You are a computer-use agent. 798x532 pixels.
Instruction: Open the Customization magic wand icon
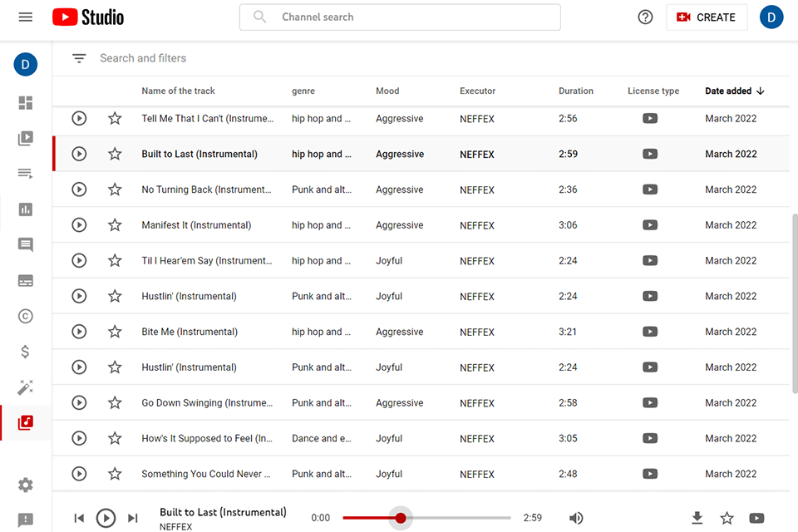pos(26,387)
